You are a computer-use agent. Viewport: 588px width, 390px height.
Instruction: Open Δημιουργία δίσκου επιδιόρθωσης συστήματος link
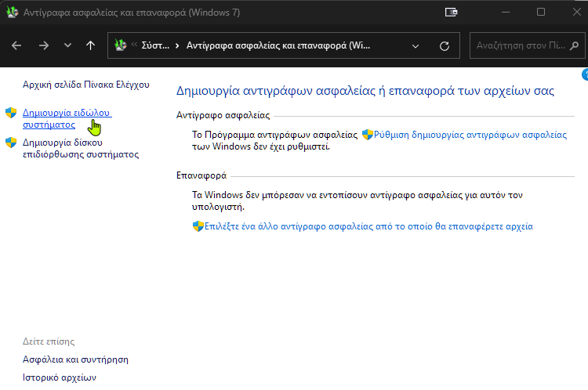tap(81, 148)
